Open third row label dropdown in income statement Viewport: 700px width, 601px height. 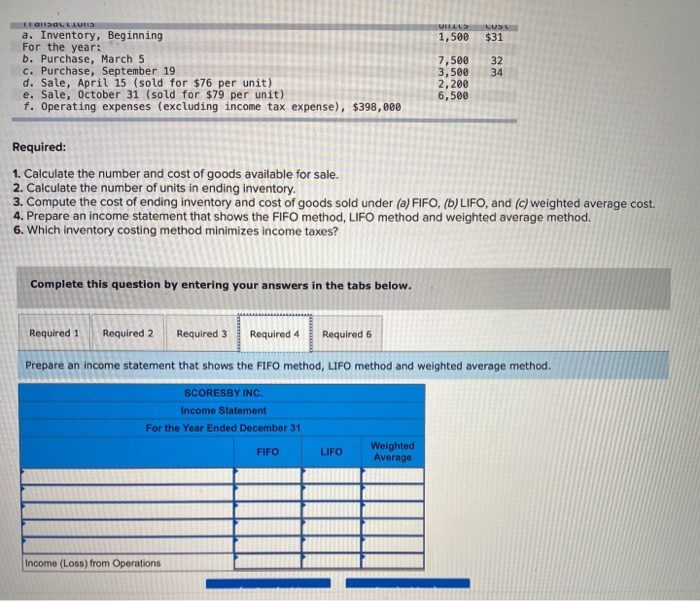[x=127, y=510]
